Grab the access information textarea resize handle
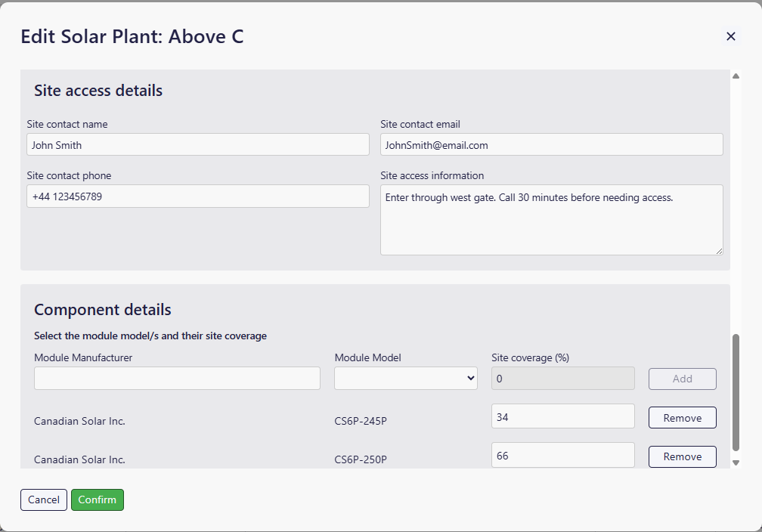Image resolution: width=762 pixels, height=532 pixels. click(719, 251)
